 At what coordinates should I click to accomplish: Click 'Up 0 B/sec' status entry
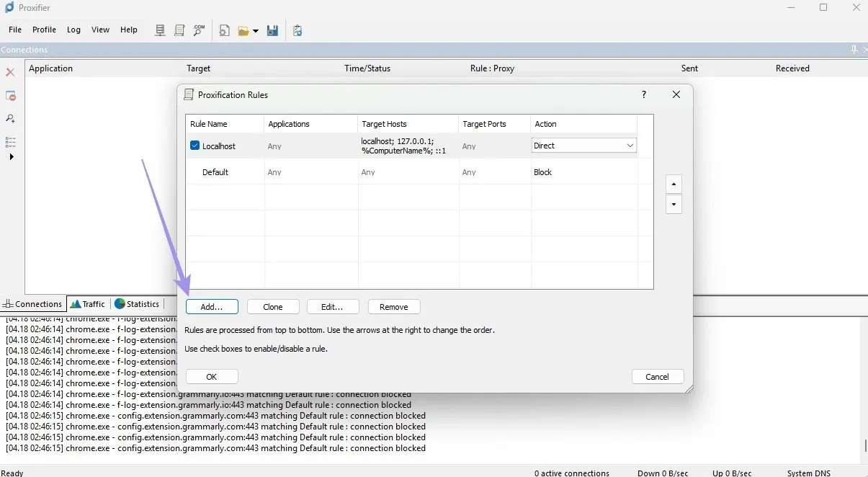[x=731, y=473]
